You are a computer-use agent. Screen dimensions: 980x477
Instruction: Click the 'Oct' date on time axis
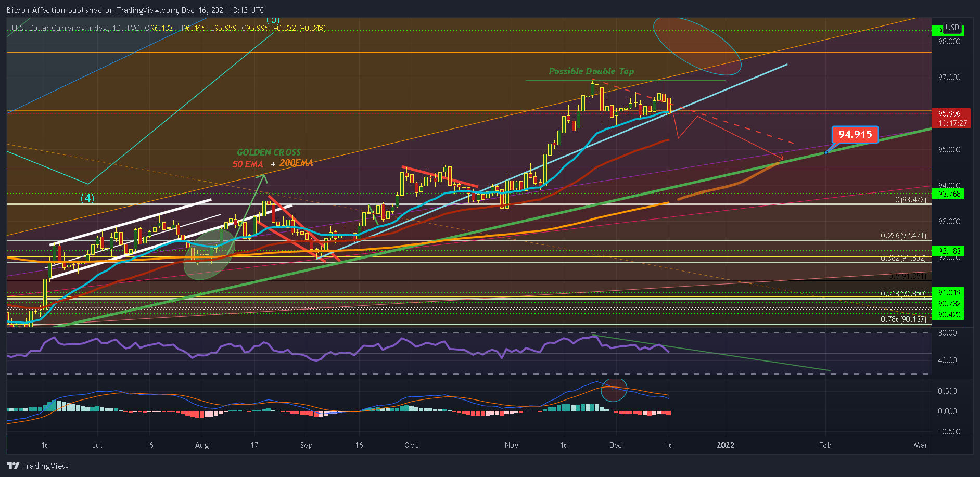[411, 445]
